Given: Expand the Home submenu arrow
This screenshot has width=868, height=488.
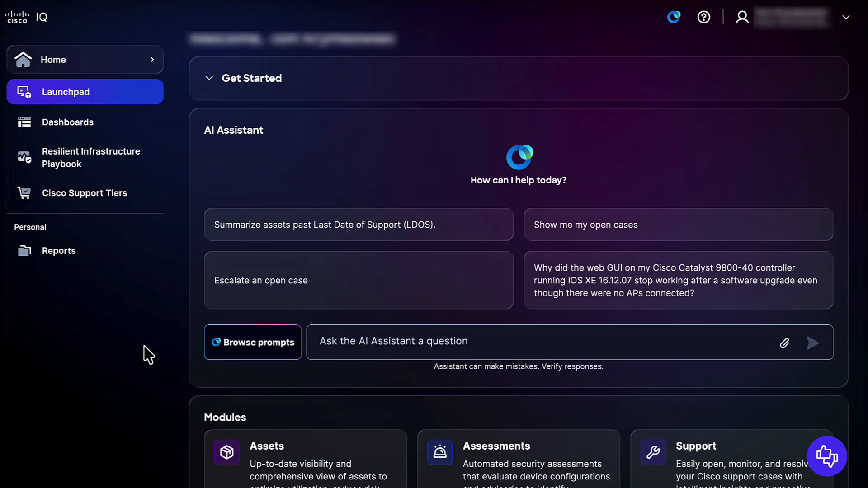Looking at the screenshot, I should [x=152, y=60].
